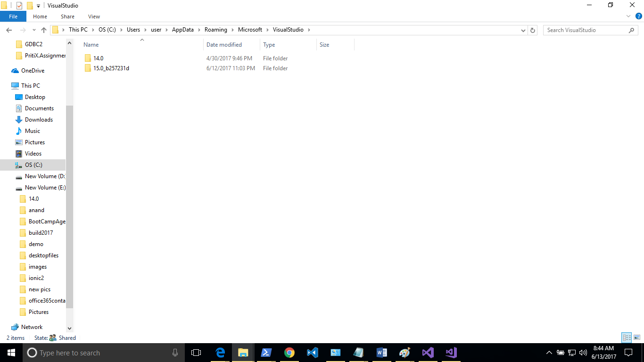Click the Back navigation button
Viewport: 644px width, 362px height.
8,30
